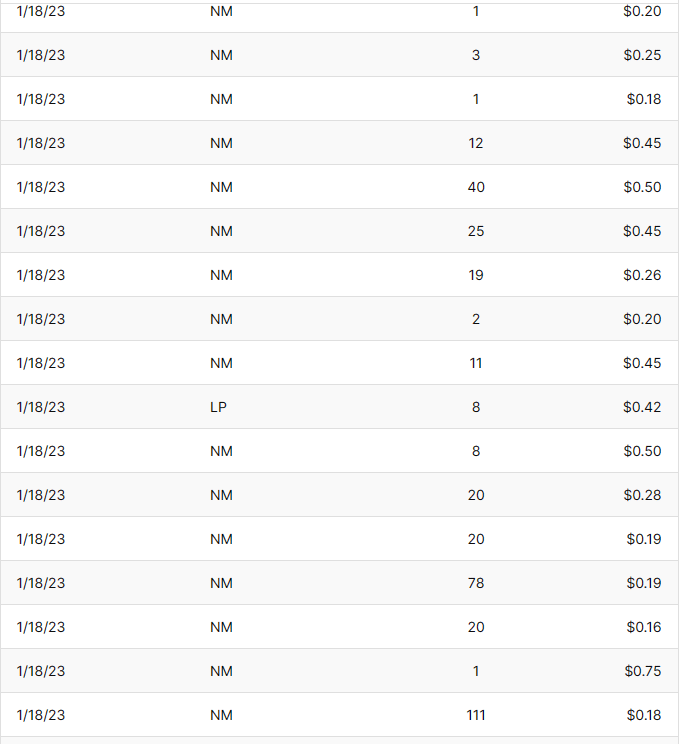Click the $0.75 price cell
679x744 pixels.
click(644, 671)
